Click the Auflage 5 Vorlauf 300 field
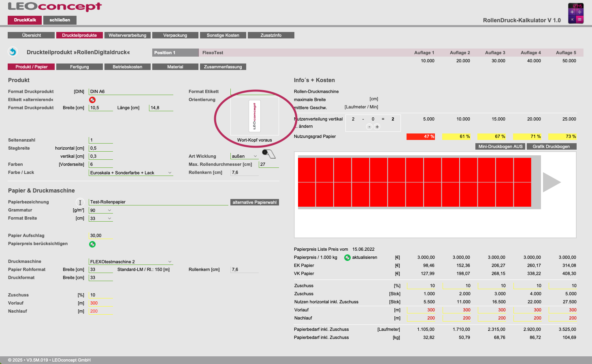Viewport: 592px width, 364px height. point(562,310)
